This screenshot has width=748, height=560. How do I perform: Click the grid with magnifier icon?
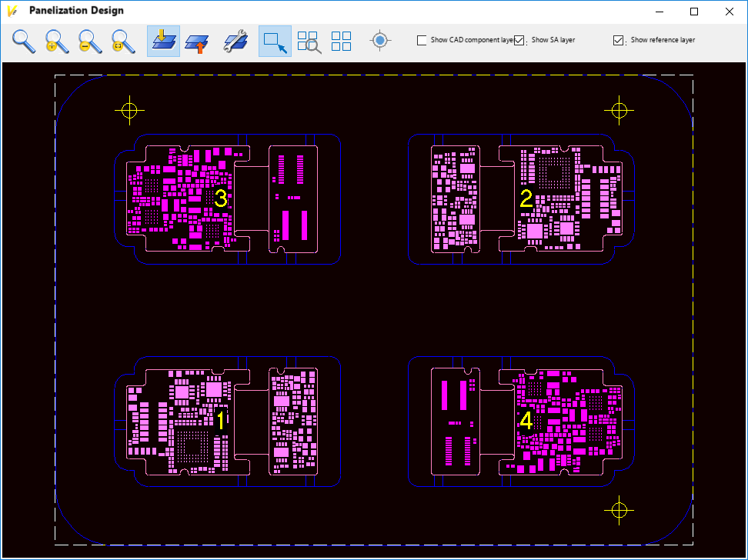(x=309, y=42)
